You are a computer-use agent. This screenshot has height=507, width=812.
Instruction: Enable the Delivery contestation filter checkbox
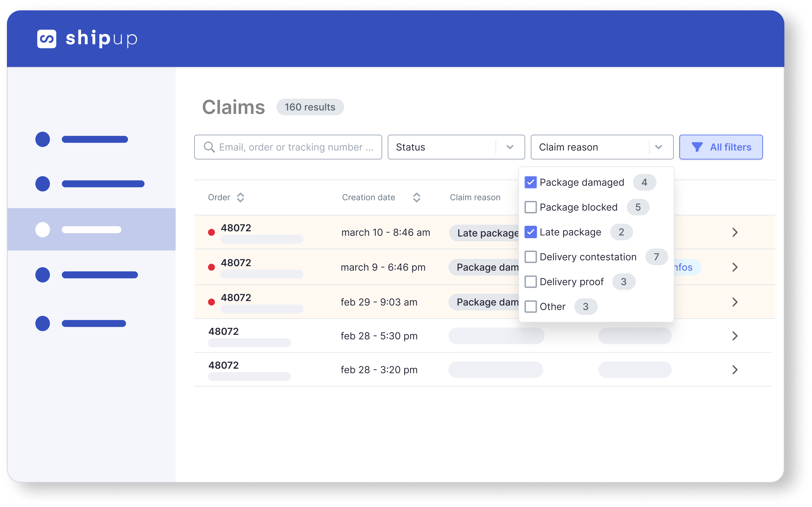(531, 257)
